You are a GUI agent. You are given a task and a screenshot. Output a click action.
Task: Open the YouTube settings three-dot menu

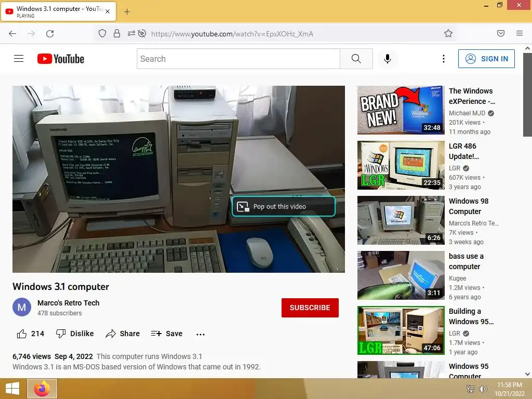444,59
